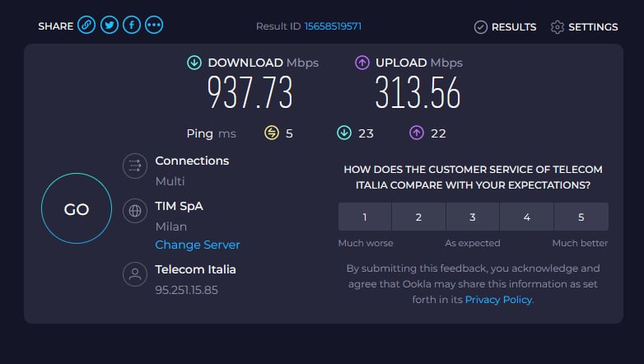This screenshot has width=644, height=364.
Task: Click the Change Server link
Action: 197,245
